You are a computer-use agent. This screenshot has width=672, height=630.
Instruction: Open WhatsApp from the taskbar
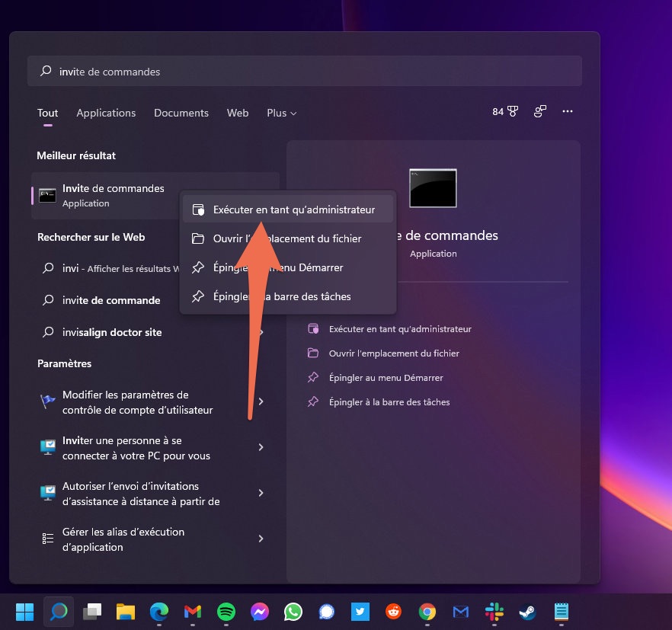(293, 612)
